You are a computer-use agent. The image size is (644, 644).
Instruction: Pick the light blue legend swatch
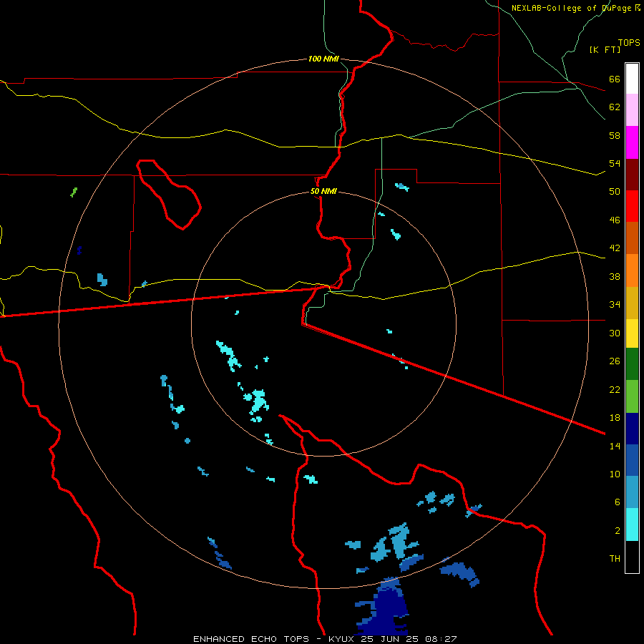[632, 492]
